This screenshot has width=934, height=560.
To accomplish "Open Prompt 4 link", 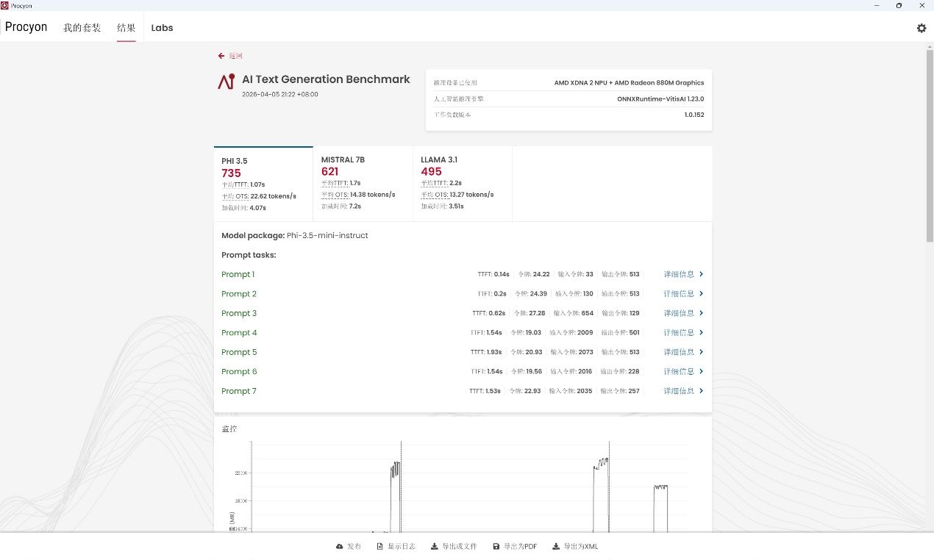I will tap(239, 333).
